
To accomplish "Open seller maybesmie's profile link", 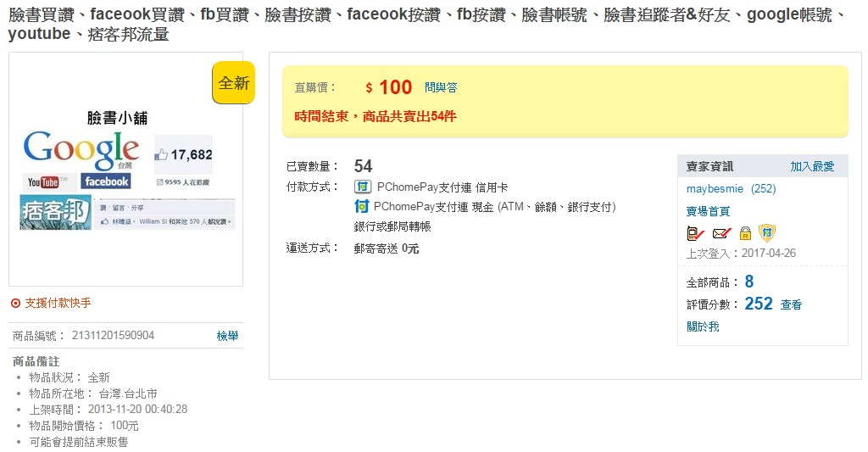I will click(715, 188).
